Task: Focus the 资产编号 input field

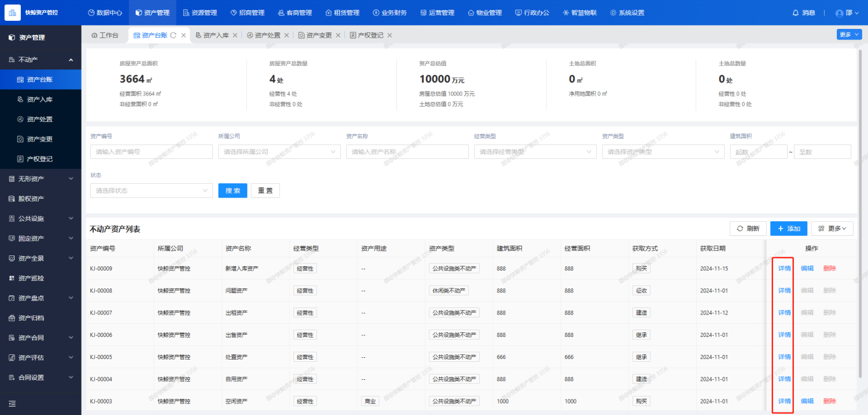Action: tap(152, 151)
